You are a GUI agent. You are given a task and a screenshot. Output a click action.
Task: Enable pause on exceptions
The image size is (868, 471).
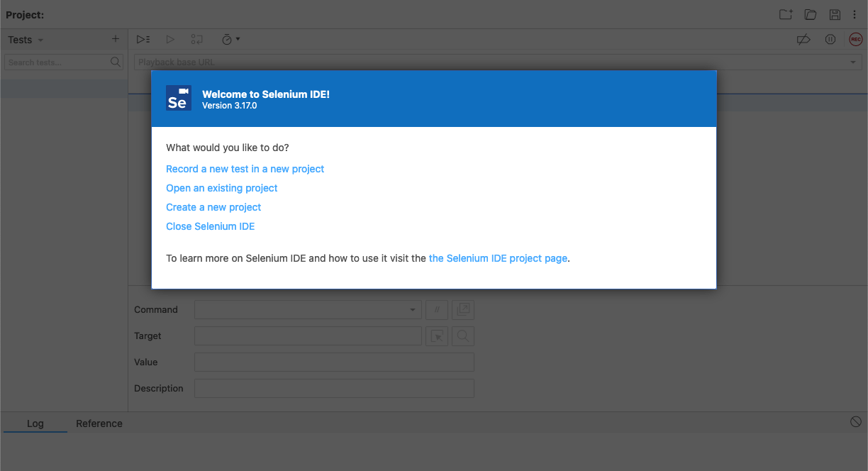point(830,39)
